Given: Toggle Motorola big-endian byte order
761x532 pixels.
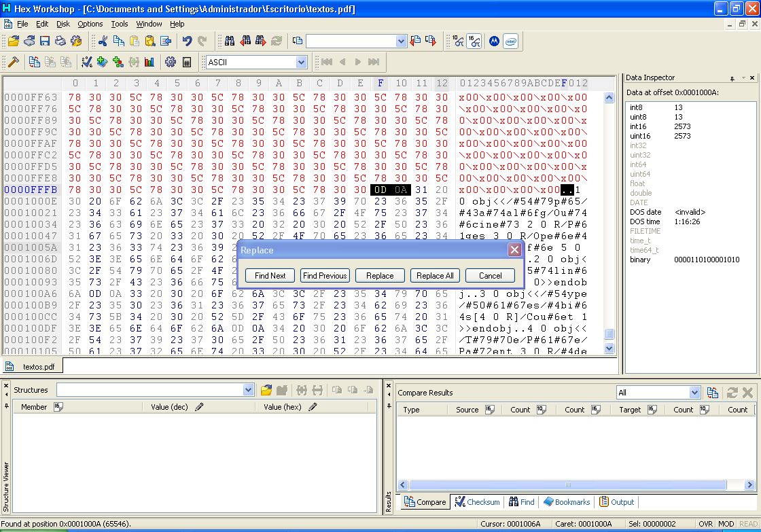Looking at the screenshot, I should click(x=494, y=41).
